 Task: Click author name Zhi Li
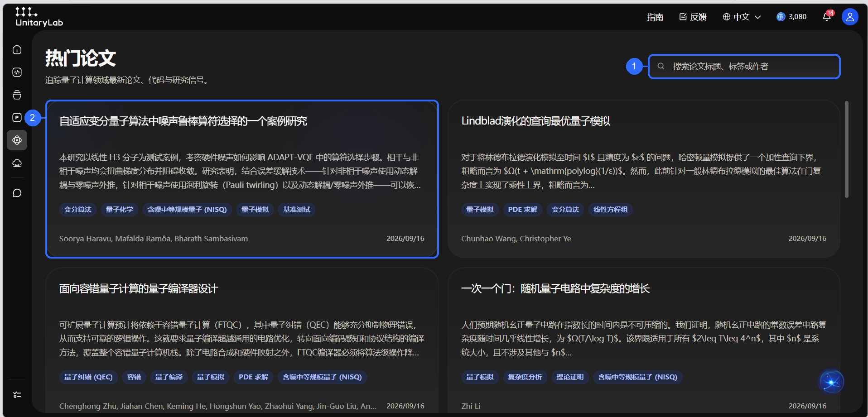coord(471,406)
